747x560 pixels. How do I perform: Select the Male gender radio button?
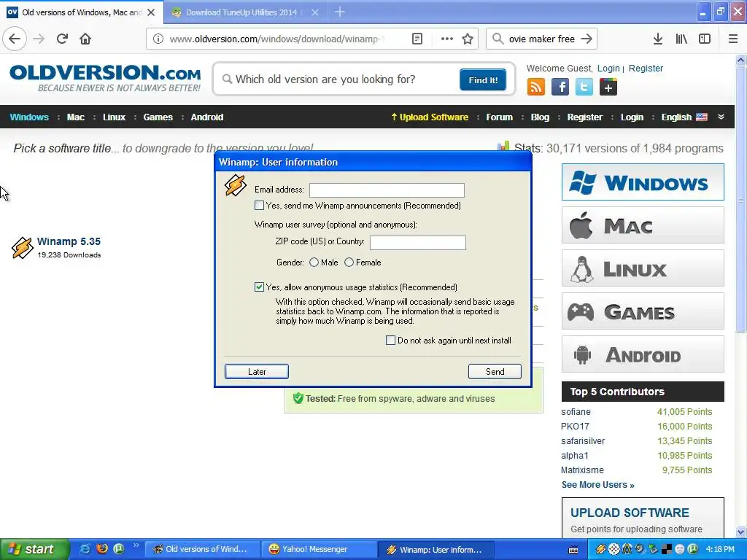314,262
